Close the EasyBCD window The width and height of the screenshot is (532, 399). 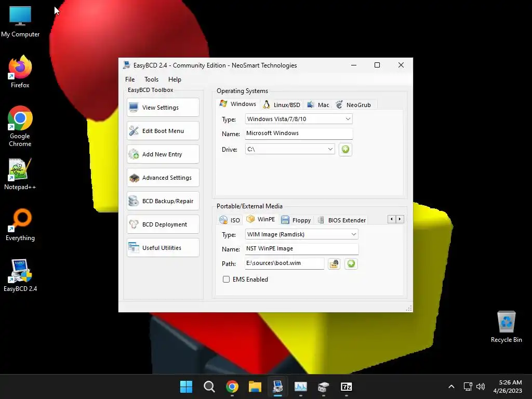(x=401, y=65)
